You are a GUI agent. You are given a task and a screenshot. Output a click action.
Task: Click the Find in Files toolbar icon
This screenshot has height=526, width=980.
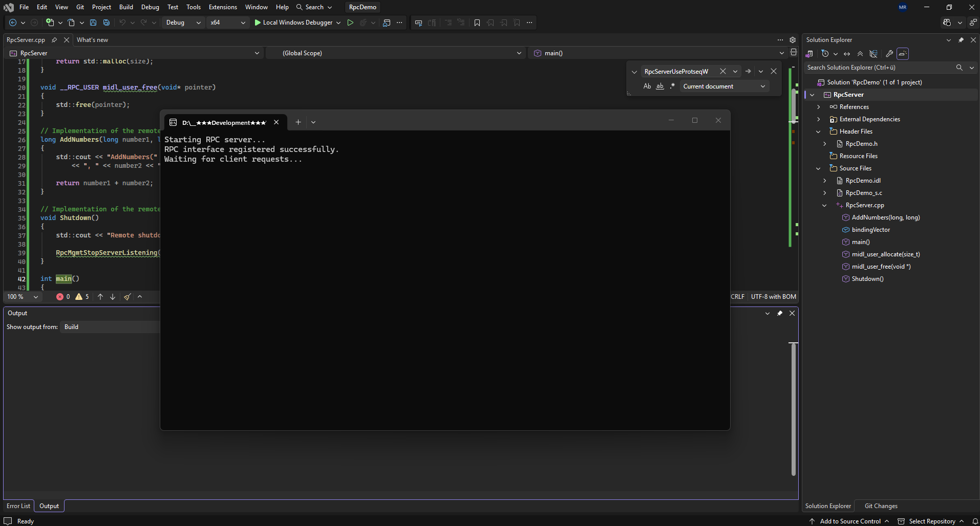pos(387,23)
